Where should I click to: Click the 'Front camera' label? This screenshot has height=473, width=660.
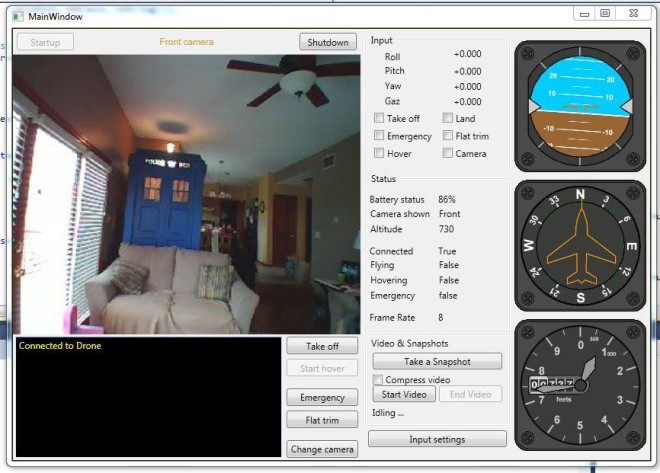pyautogui.click(x=186, y=42)
